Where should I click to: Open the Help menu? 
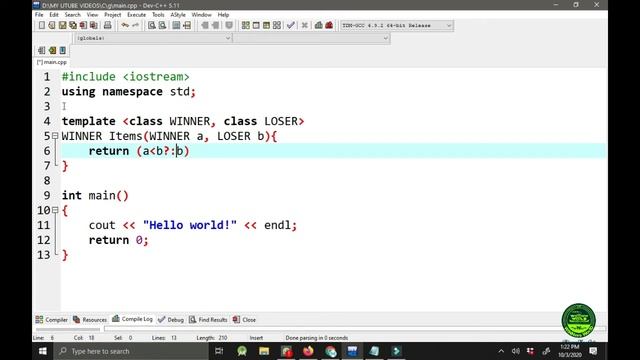click(x=223, y=15)
